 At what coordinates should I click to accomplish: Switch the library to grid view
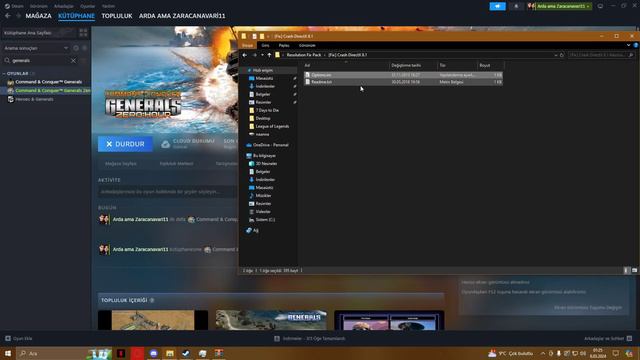pos(83,33)
